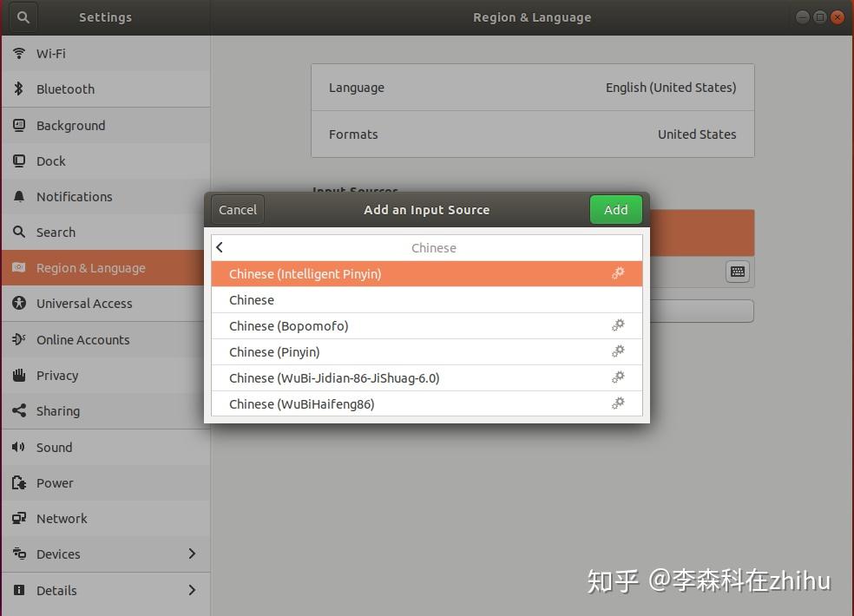Click the Devices icon in sidebar
Screen dimensions: 854x616
coord(19,554)
